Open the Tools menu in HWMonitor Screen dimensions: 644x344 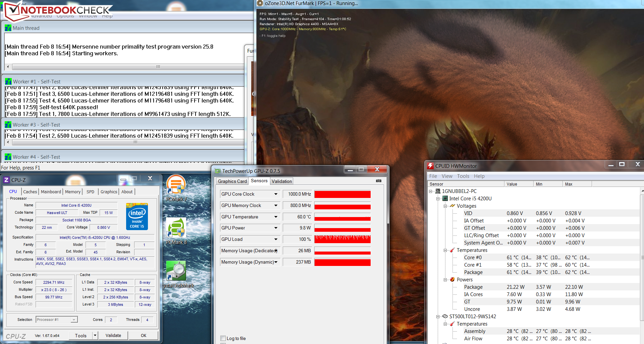[x=463, y=176]
